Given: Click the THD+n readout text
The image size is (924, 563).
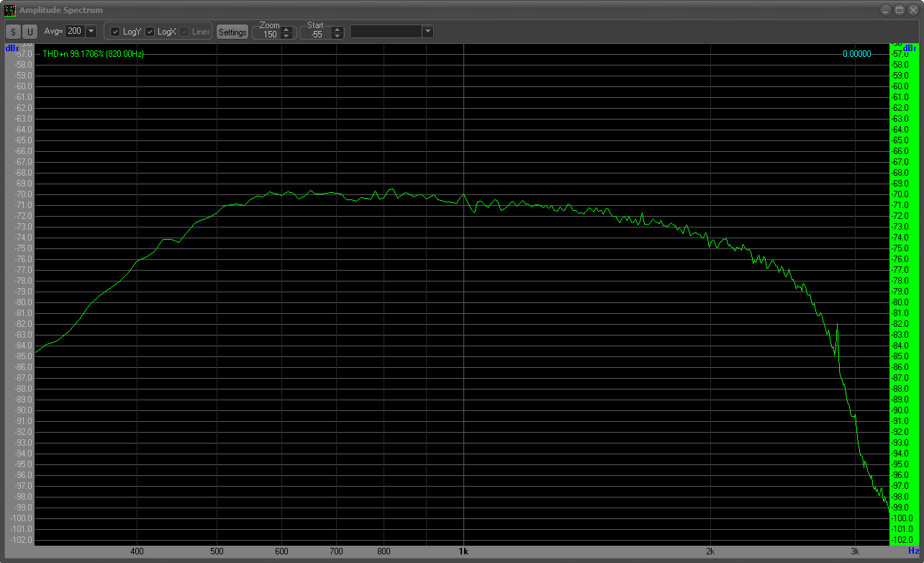Looking at the screenshot, I should coord(93,54).
